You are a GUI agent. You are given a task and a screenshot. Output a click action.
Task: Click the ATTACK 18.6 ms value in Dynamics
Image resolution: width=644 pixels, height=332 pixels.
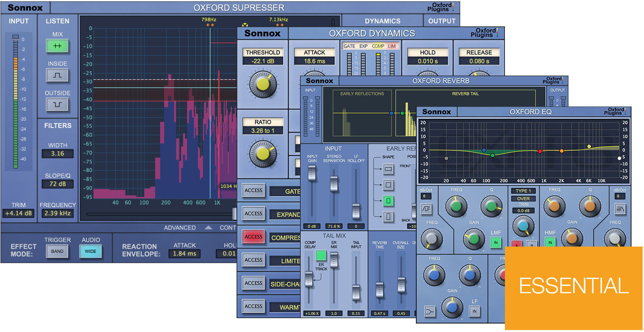pos(315,61)
